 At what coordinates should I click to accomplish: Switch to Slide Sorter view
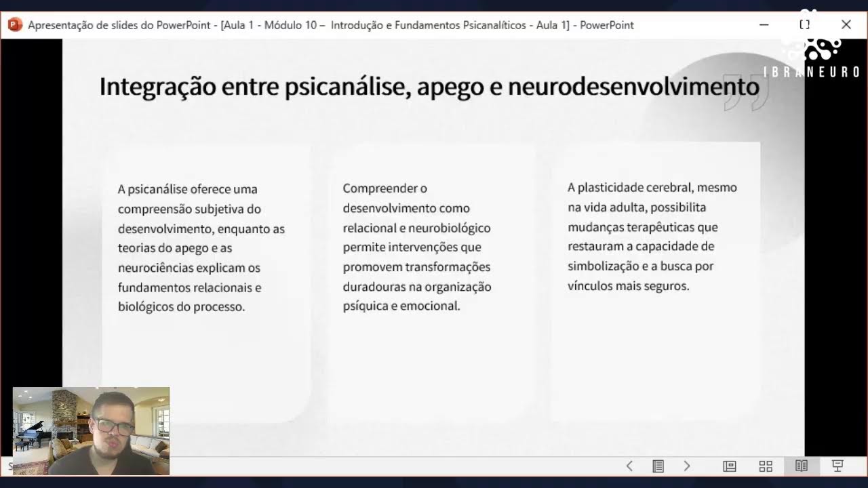[766, 466]
